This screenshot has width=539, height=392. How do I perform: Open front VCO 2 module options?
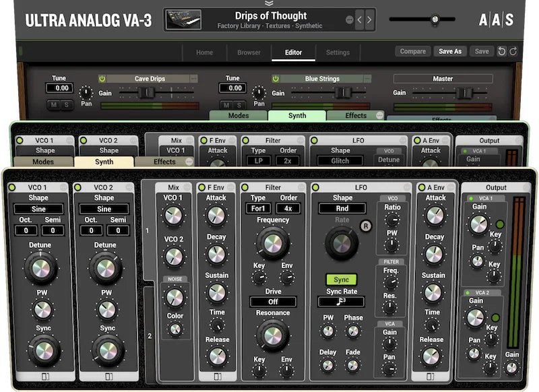click(x=129, y=187)
